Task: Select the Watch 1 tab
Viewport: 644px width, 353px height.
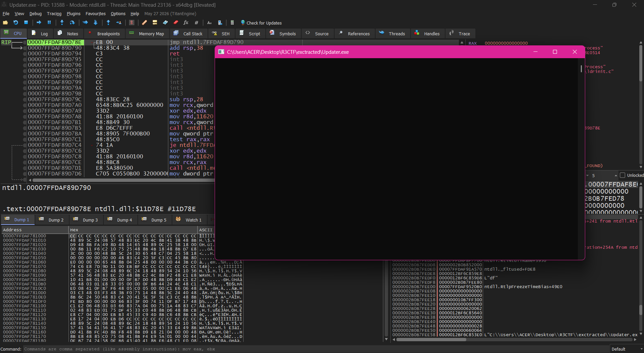Action: (x=189, y=220)
